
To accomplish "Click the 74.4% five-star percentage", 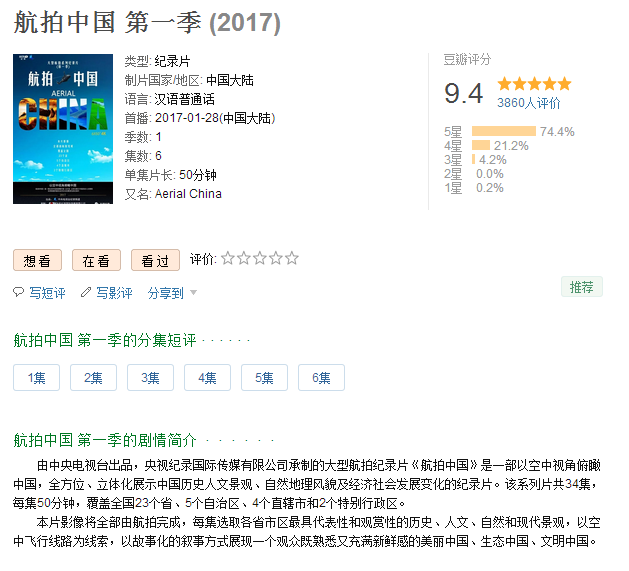I will [557, 132].
